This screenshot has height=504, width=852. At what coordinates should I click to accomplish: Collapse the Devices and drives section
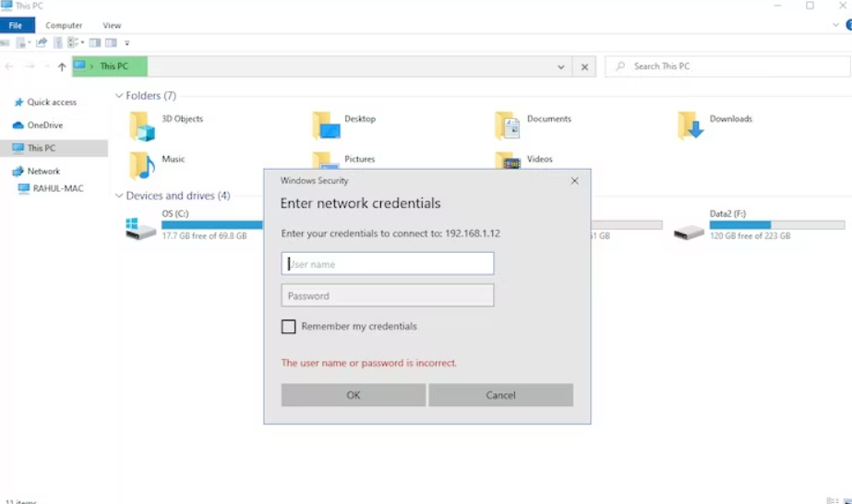(x=119, y=196)
